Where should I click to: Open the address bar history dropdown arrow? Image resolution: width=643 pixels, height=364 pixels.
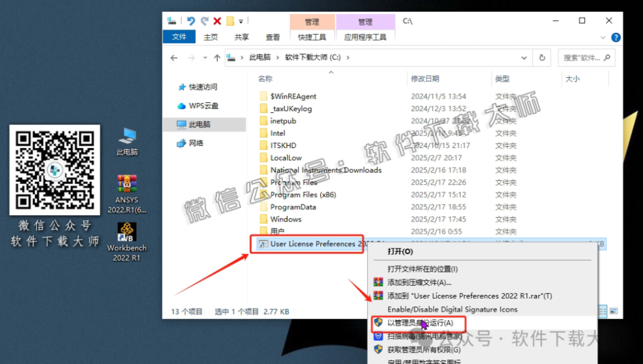pos(524,57)
